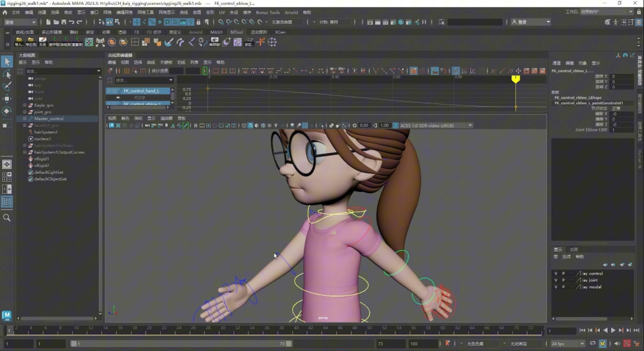Image resolution: width=644 pixels, height=351 pixels.
Task: Open the Bonus Tools menu
Action: tap(267, 12)
